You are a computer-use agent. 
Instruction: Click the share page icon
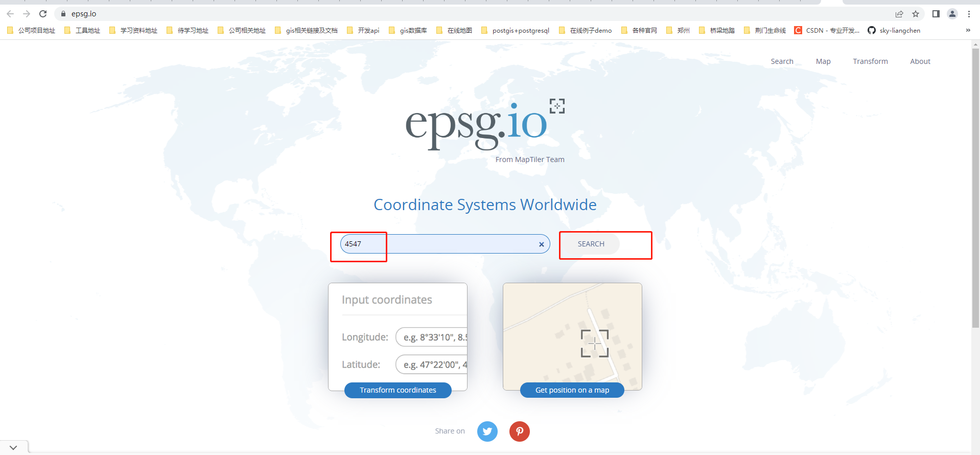pyautogui.click(x=899, y=14)
